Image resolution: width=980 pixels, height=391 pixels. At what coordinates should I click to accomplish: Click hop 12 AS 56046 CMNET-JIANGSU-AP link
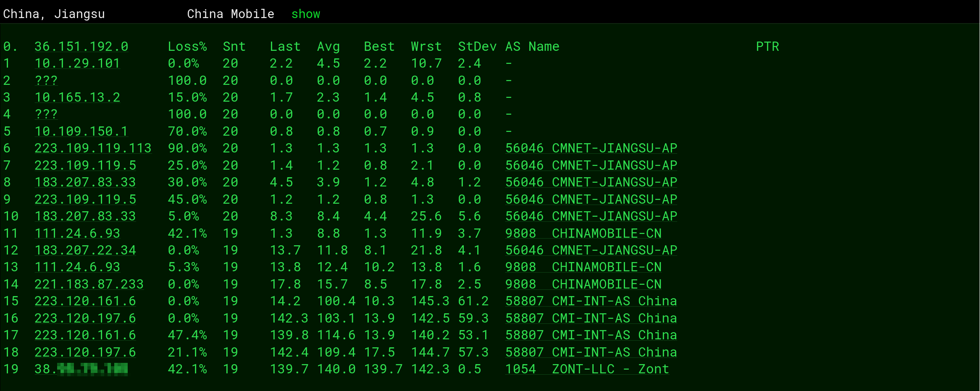pos(591,250)
